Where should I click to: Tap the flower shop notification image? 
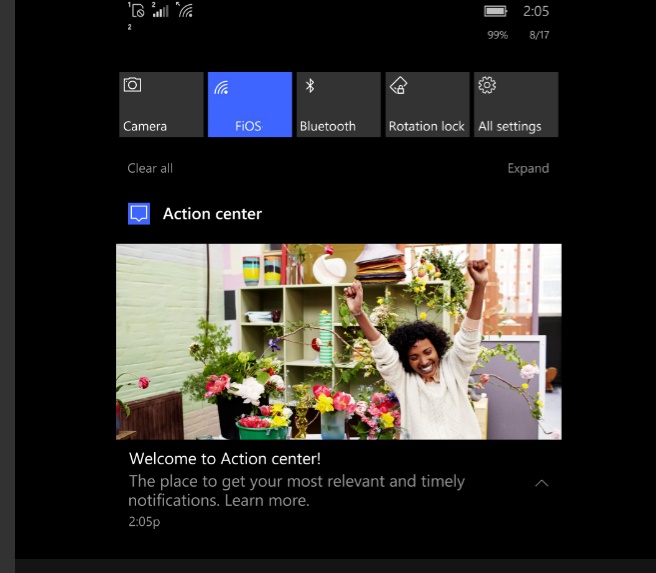(x=338, y=341)
